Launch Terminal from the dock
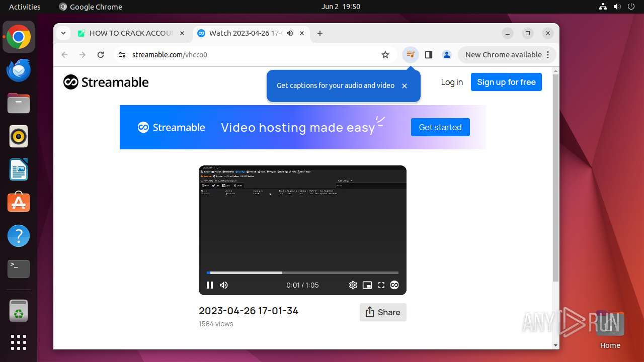 (19, 269)
